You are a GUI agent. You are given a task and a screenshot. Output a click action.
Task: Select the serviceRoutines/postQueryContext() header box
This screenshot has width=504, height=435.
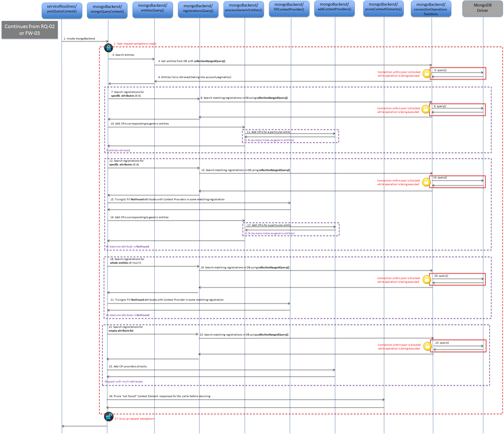coord(62,10)
